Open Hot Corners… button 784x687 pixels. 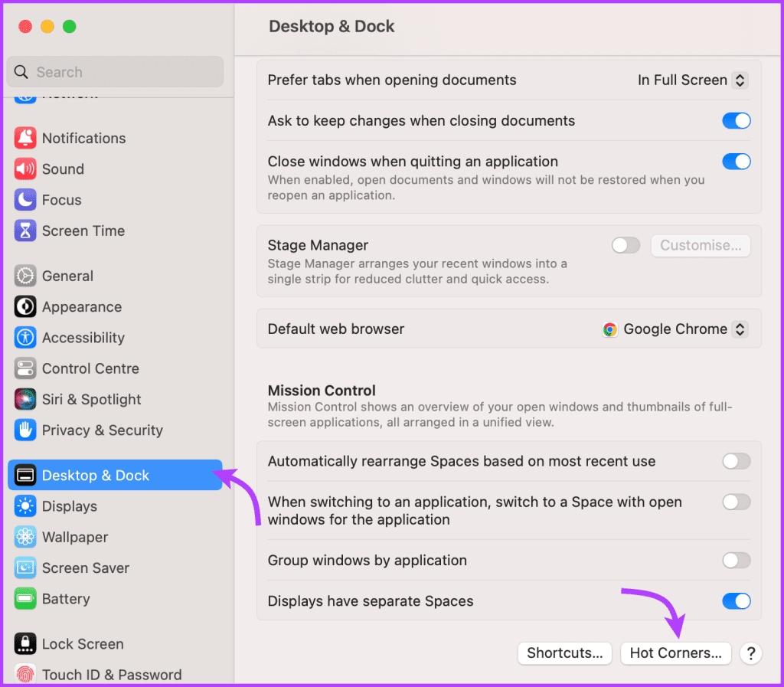click(675, 653)
